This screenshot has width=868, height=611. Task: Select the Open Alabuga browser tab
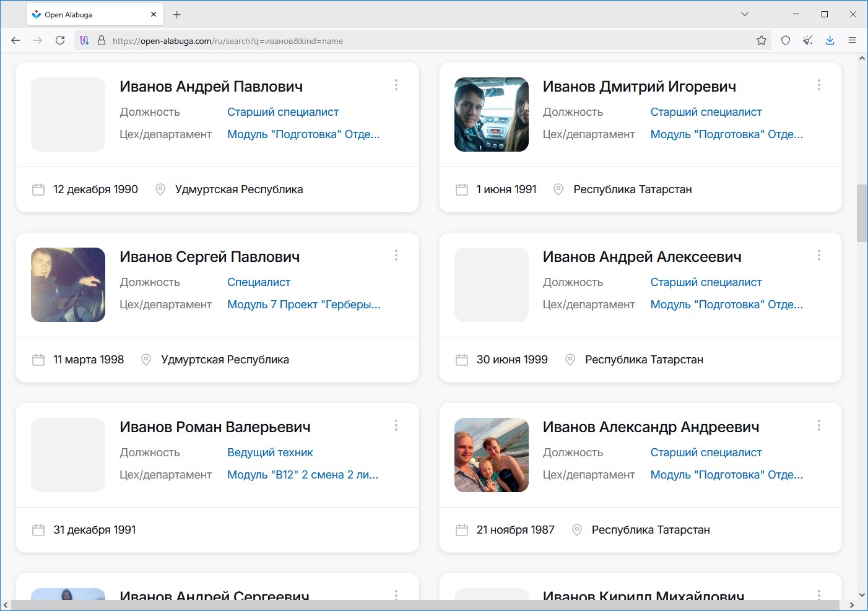click(x=95, y=14)
